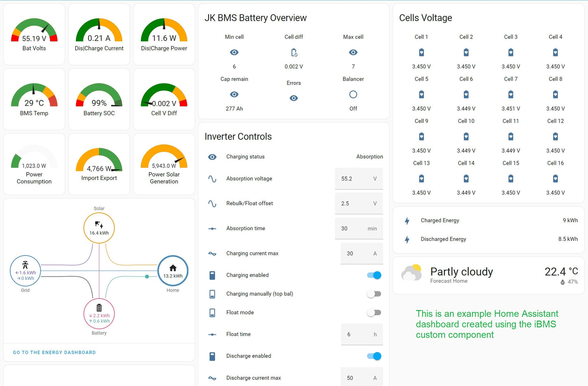Open the Power Solar Generation gauge
Viewport: 588px width, 386px height.
(x=164, y=164)
